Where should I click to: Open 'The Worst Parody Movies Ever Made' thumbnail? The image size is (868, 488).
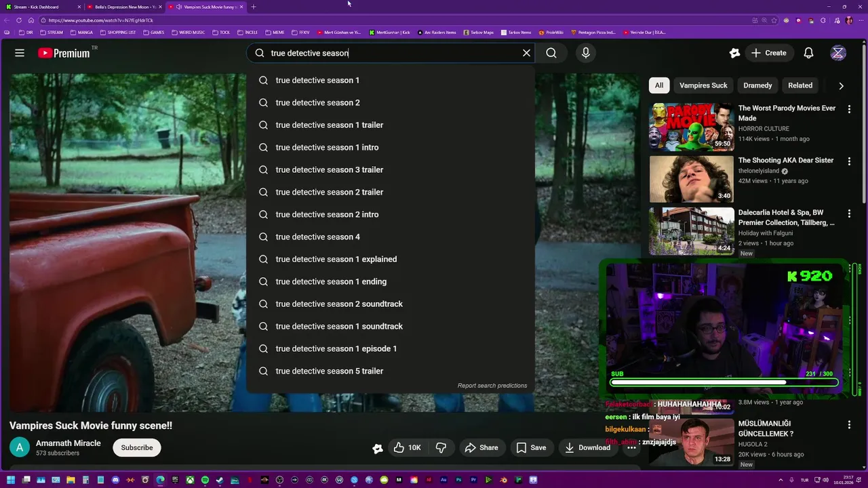[692, 127]
